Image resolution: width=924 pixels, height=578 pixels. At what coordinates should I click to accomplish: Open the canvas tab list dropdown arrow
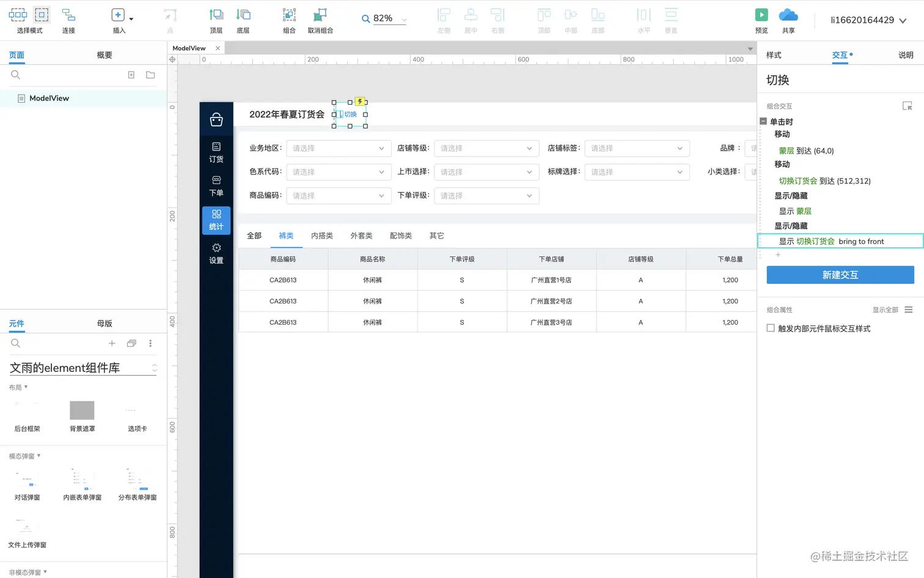(750, 49)
